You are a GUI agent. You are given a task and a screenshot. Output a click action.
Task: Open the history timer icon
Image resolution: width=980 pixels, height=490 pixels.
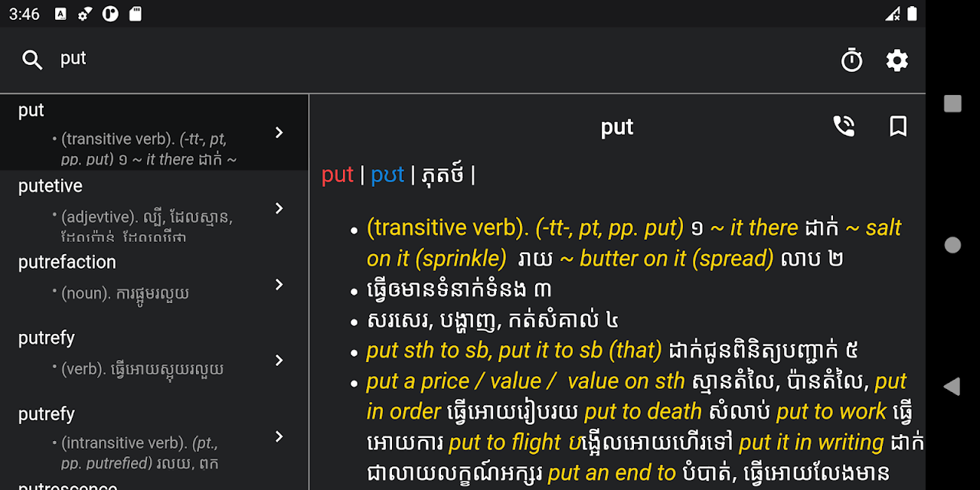coord(851,60)
